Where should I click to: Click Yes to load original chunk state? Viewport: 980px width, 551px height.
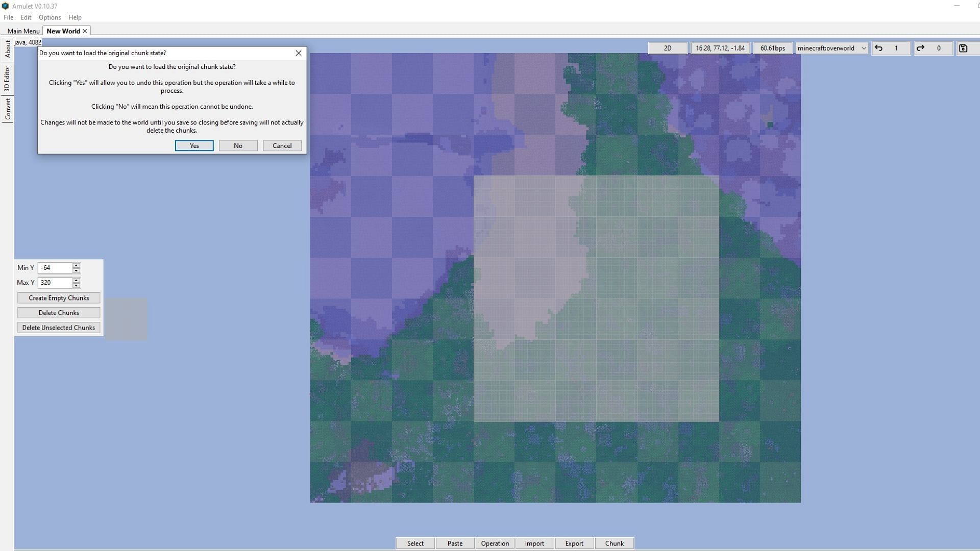194,145
